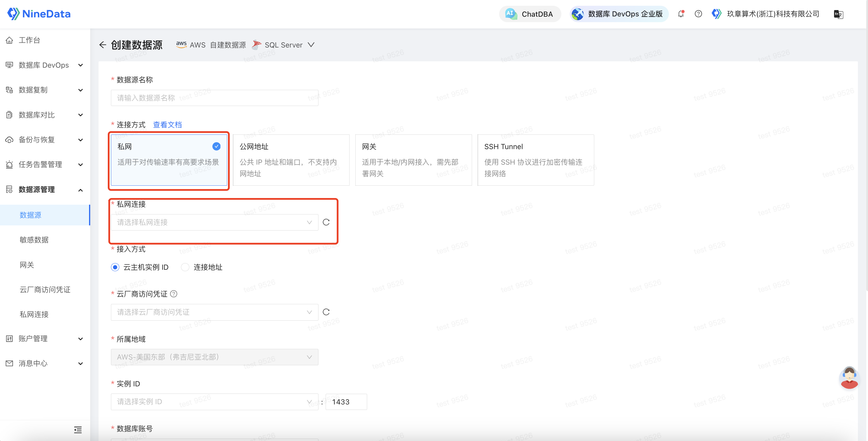Expand 账户管理 sidebar menu
This screenshot has width=868, height=441.
[x=45, y=339]
